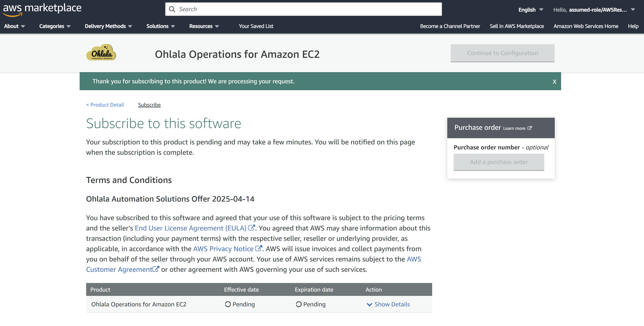The image size is (644, 326).
Task: Click the Action column header
Action: point(374,290)
